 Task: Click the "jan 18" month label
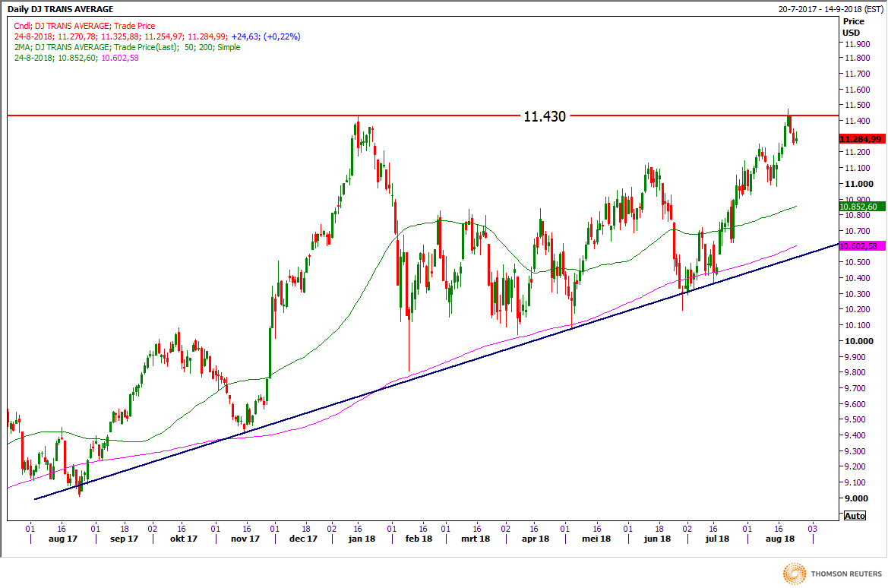pyautogui.click(x=362, y=539)
